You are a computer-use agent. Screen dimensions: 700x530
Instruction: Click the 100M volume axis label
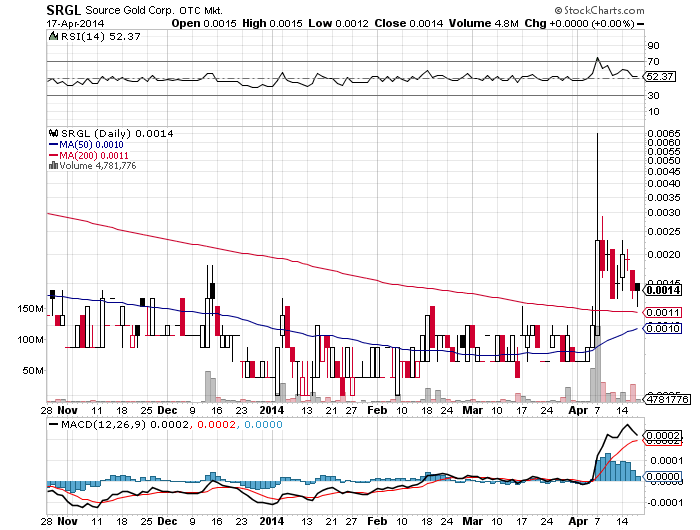pyautogui.click(x=31, y=340)
